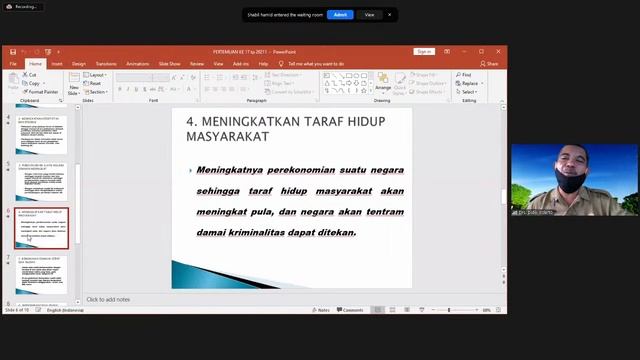Open the Select dropdown in Editing
640x360 pixels.
coord(467,92)
